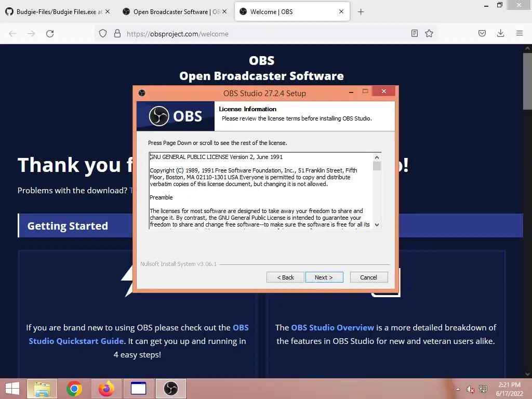Restore down the Firefox window
This screenshot has height=399, width=532.
[x=499, y=5]
